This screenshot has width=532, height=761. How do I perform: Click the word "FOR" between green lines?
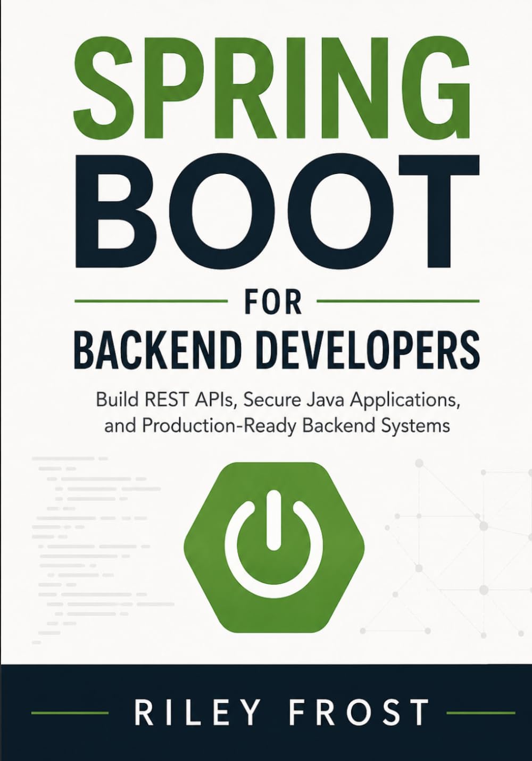point(272,301)
